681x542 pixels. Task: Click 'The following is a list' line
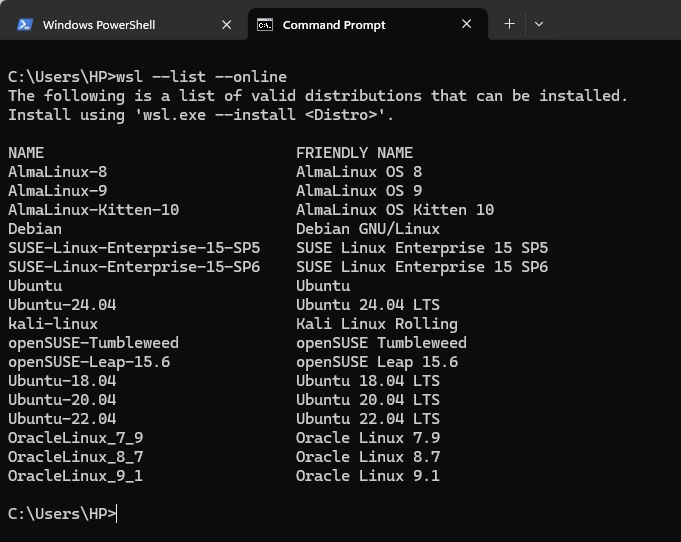318,96
